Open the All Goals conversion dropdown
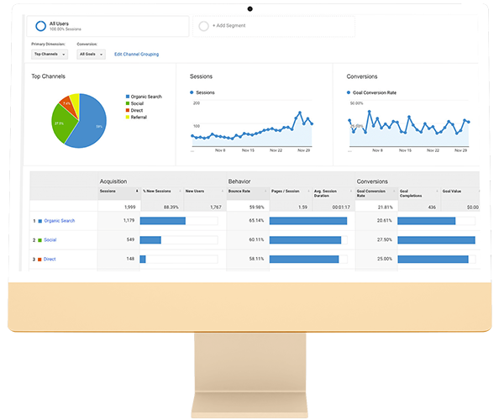Screen dimensions: 504x420 91,54
